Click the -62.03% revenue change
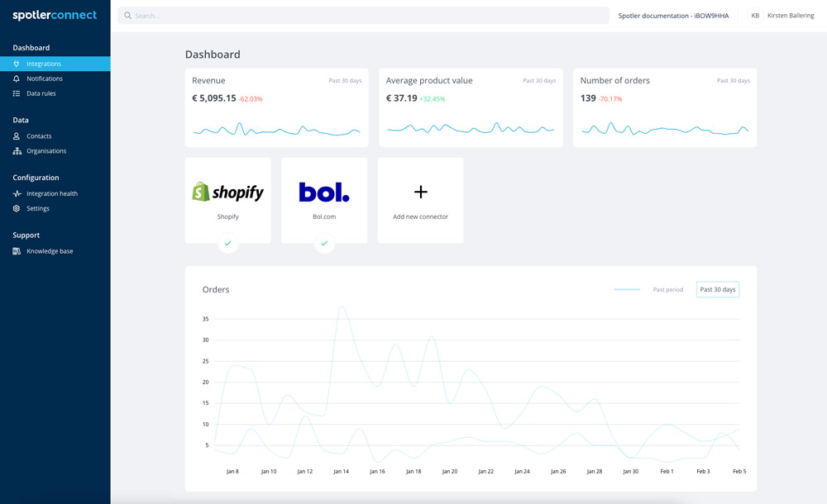827x504 pixels. tap(250, 99)
